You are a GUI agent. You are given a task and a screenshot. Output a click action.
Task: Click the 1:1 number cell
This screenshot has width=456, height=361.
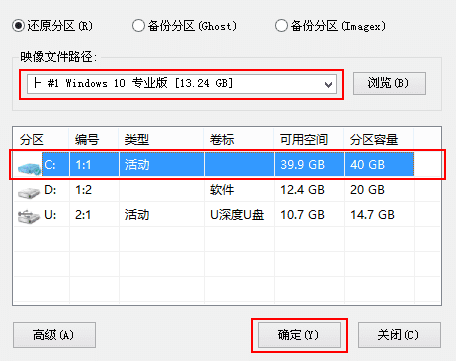[83, 165]
